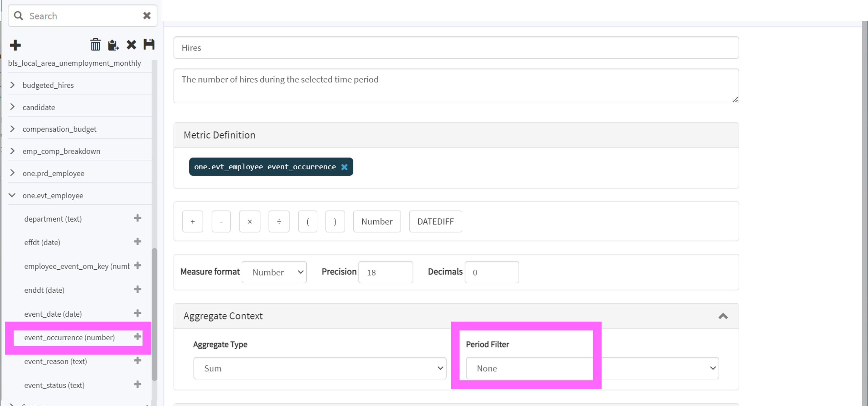Click the DATEDIFF button
This screenshot has height=406, width=868.
pos(435,221)
